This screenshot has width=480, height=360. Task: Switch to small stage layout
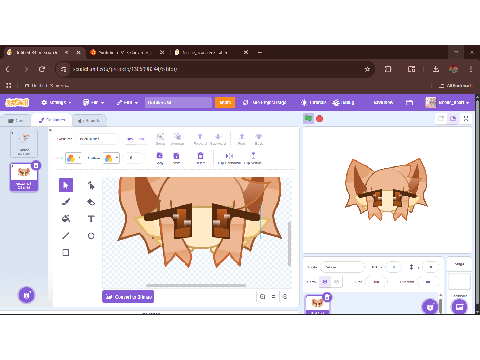pos(441,118)
